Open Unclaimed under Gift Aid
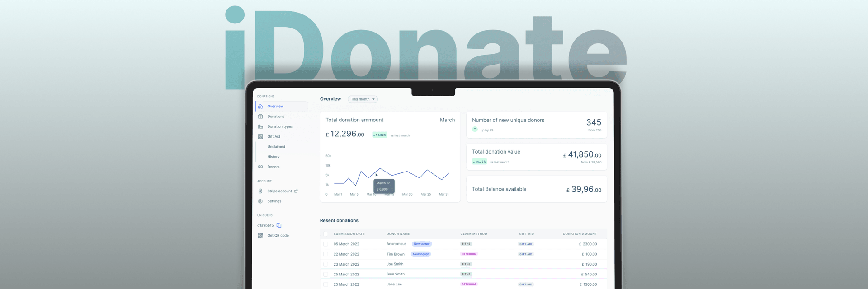Screen dimensions: 868x289 pyautogui.click(x=276, y=147)
